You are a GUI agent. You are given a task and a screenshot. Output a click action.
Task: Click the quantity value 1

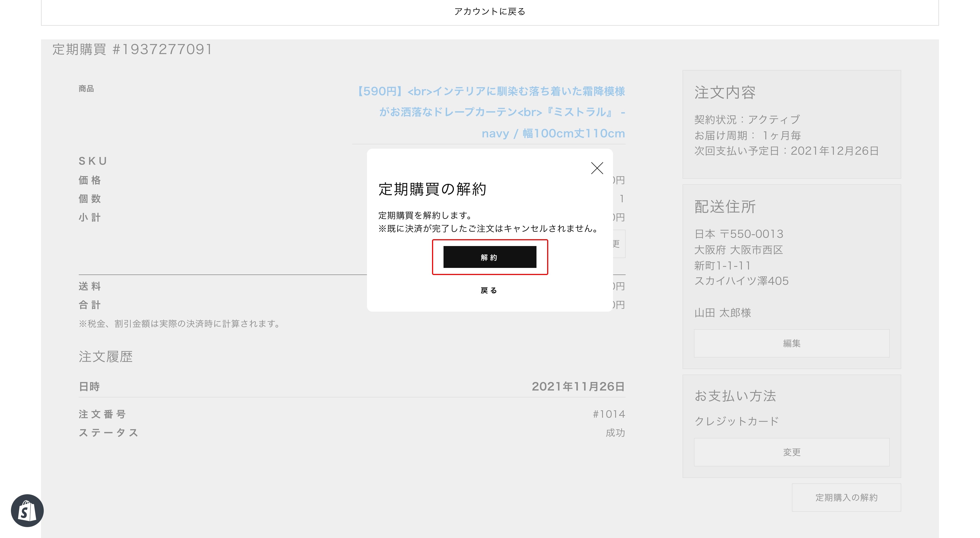[622, 199]
